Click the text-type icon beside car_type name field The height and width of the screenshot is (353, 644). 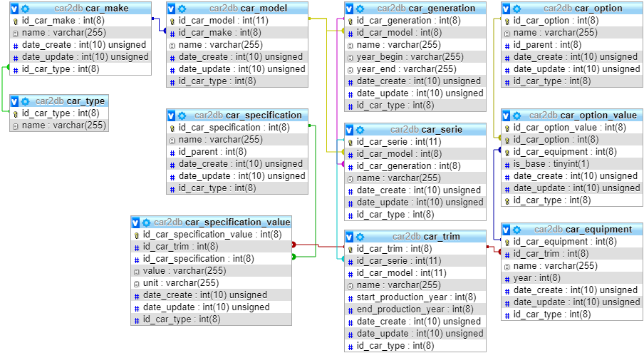(x=16, y=126)
